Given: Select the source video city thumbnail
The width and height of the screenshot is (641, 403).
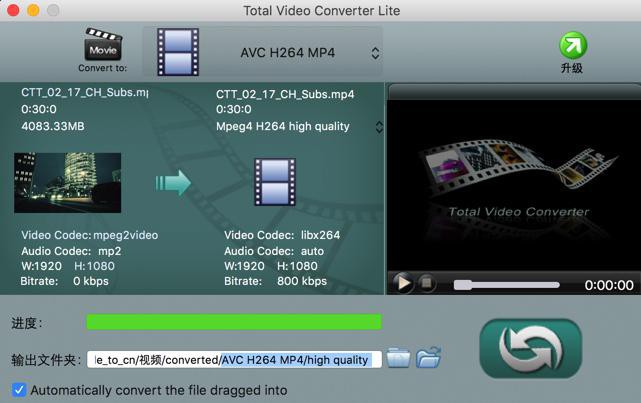Looking at the screenshot, I should click(67, 183).
